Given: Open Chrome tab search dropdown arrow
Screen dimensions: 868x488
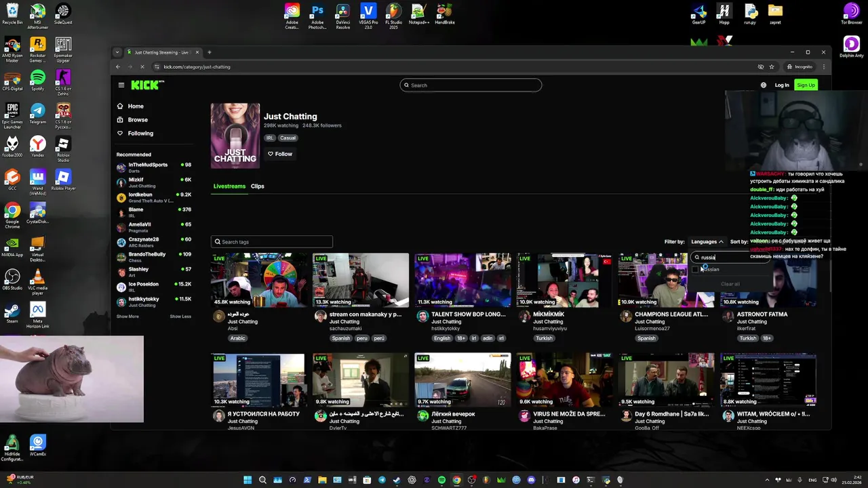Looking at the screenshot, I should click(117, 52).
